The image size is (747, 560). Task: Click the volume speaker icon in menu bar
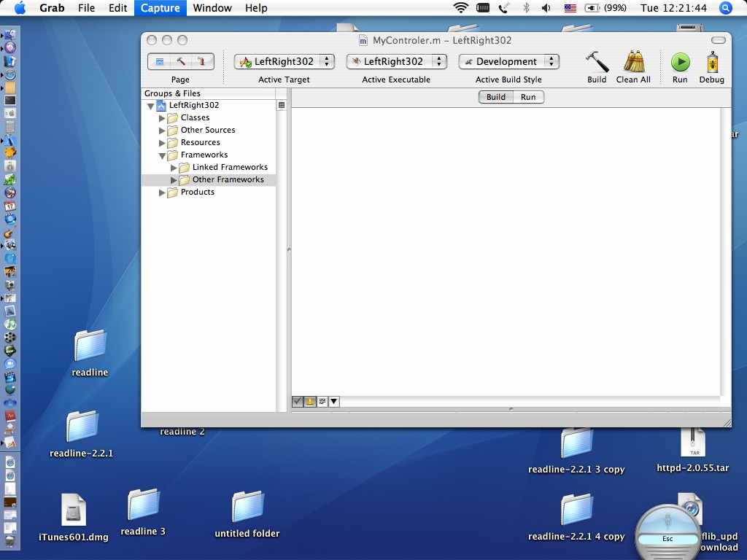point(546,8)
